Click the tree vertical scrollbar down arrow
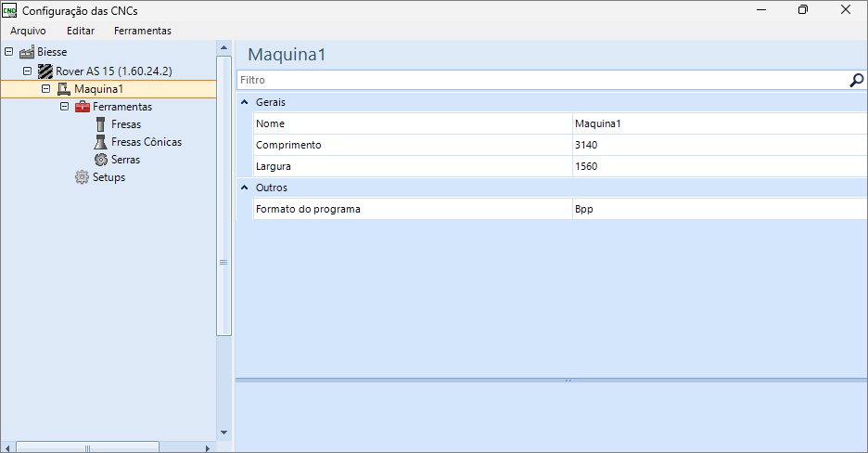This screenshot has width=868, height=453. [x=223, y=433]
